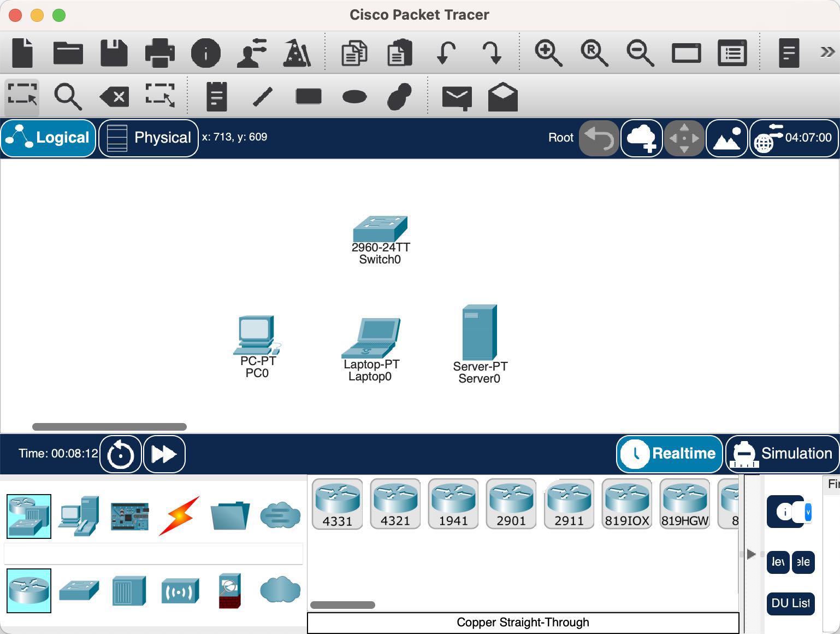Add a Complex PDU open envelope
The image size is (840, 634).
502,97
